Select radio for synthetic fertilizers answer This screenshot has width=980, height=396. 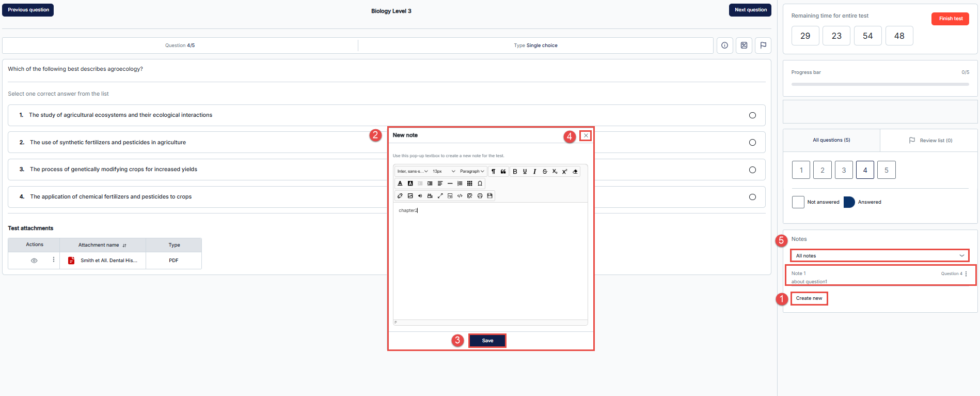(x=752, y=143)
